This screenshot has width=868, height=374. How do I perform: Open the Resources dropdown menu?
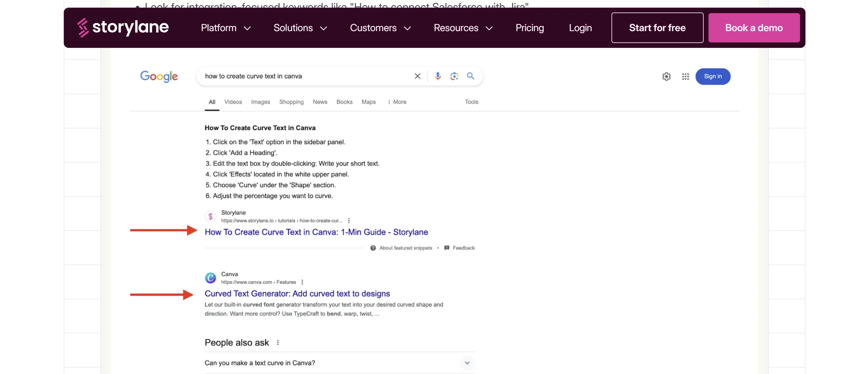pos(463,28)
